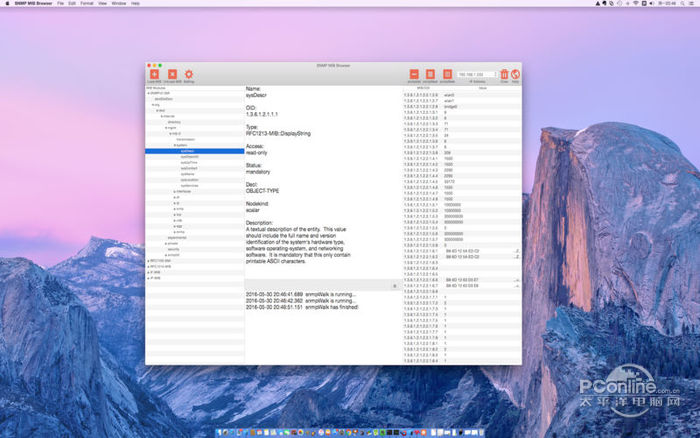The image size is (700, 438).
Task: Select sysUpTime in the tree
Action: coord(189,163)
